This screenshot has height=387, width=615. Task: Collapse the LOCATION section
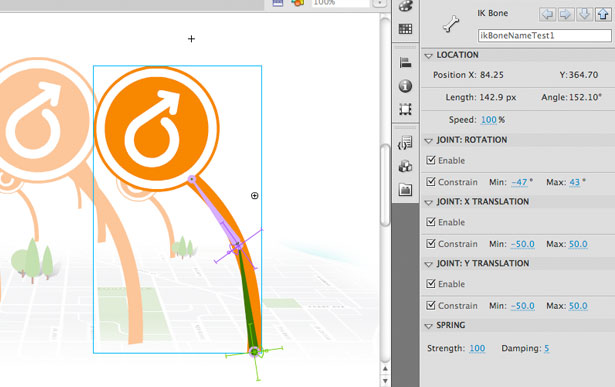(x=428, y=56)
